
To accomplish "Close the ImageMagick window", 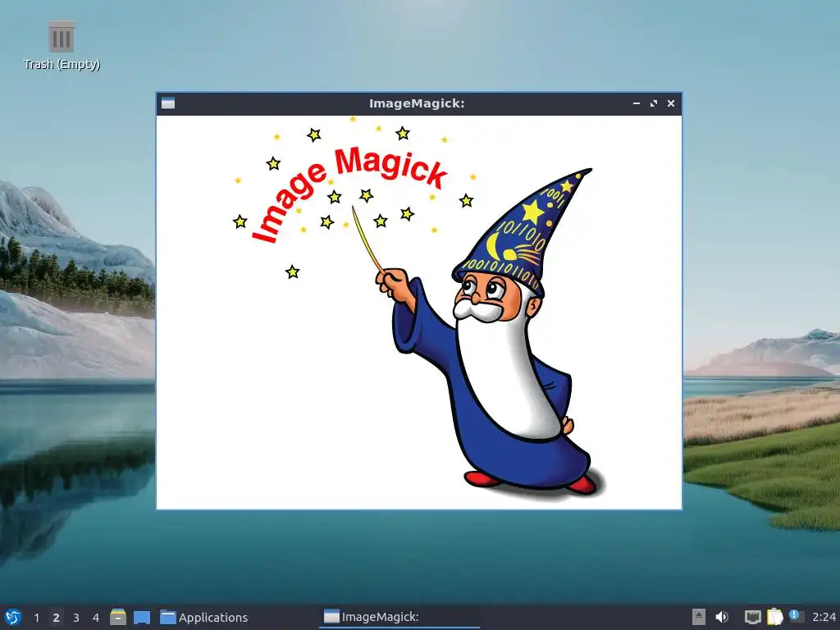I will pos(671,103).
